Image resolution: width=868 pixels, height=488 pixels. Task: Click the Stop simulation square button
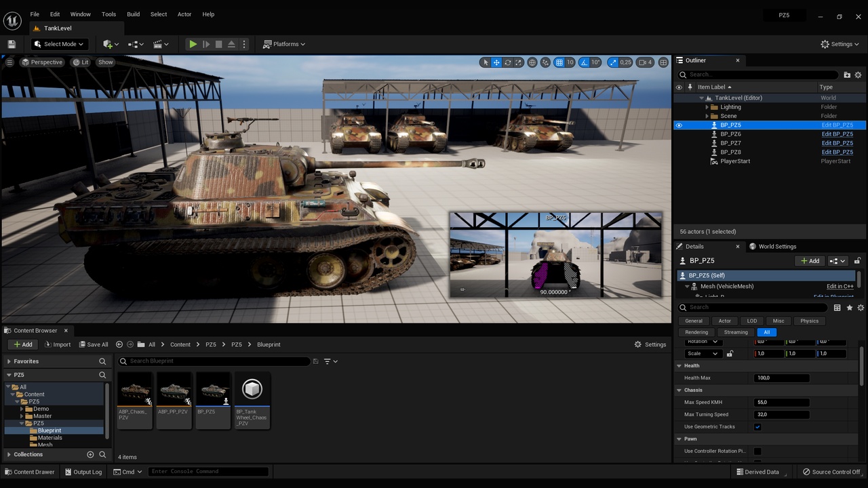click(x=218, y=44)
